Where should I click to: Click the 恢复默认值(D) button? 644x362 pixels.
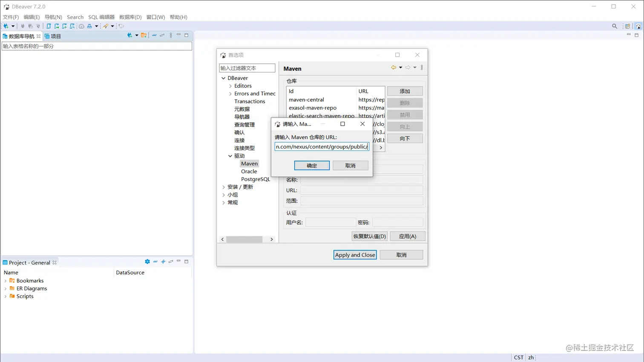click(370, 236)
